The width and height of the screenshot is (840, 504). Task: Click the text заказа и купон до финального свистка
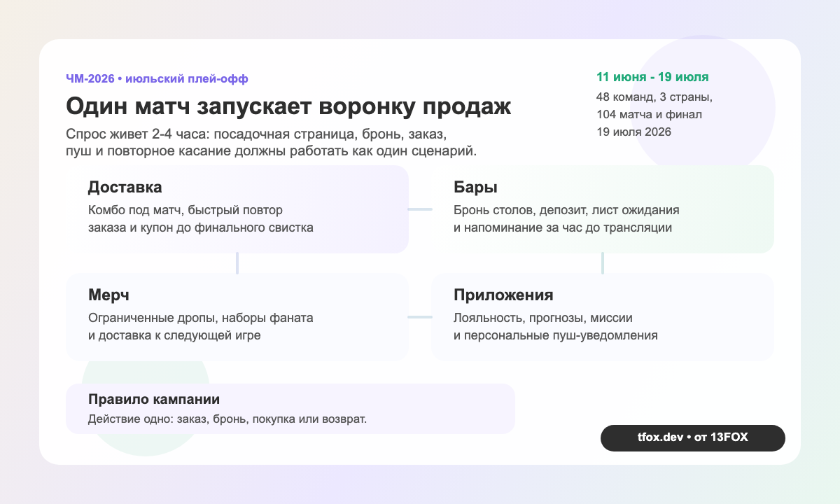tap(201, 227)
